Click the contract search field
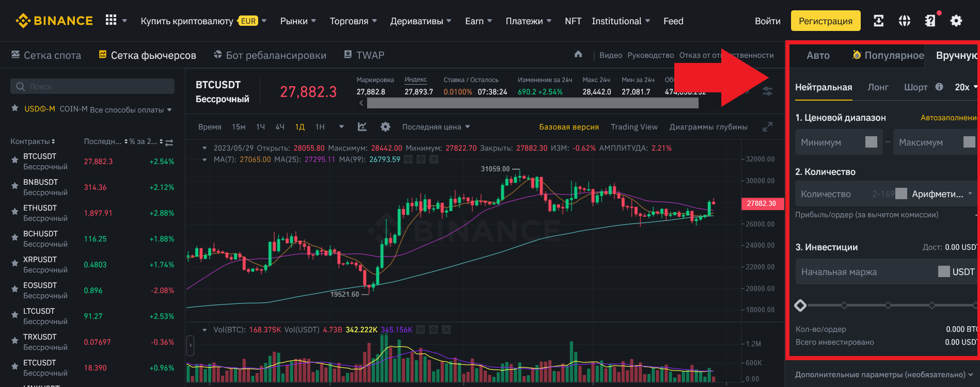This screenshot has height=387, width=980. [92, 86]
